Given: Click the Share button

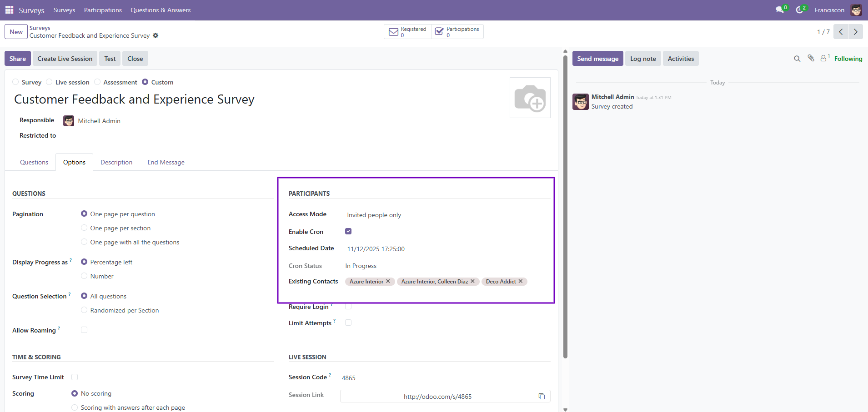Looking at the screenshot, I should tap(18, 59).
